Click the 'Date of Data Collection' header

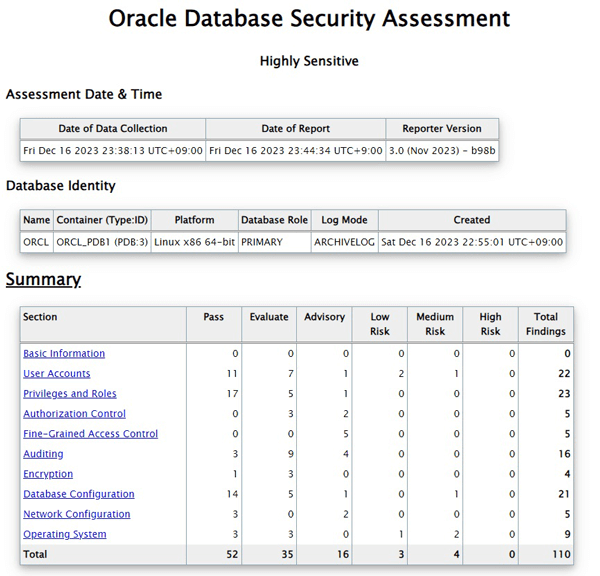(x=113, y=129)
